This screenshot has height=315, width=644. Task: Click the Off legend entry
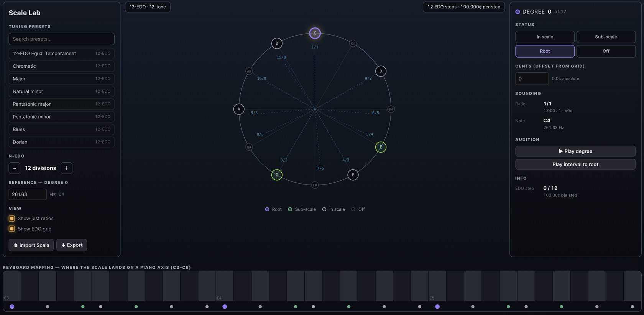coord(358,209)
